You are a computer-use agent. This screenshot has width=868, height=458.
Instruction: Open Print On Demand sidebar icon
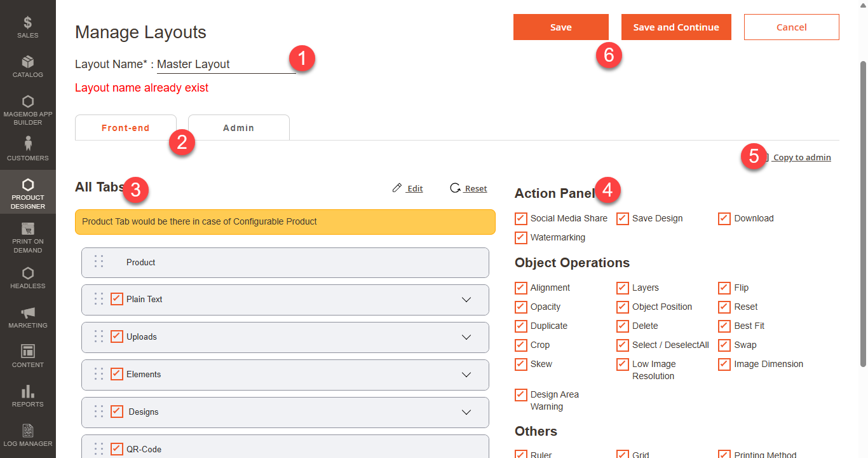tap(27, 237)
